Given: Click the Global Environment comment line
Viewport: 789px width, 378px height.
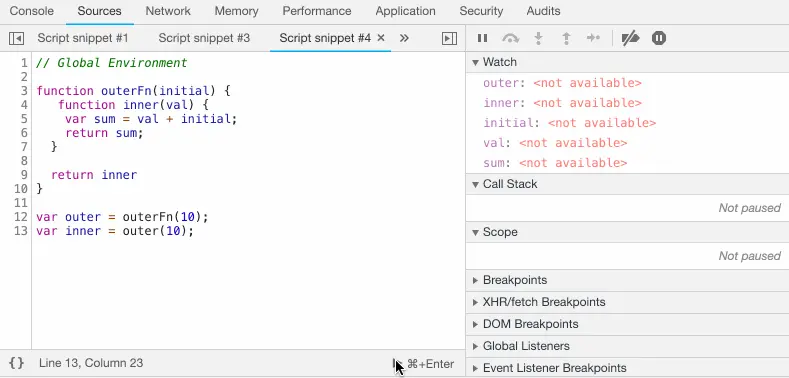Looking at the screenshot, I should click(112, 63).
